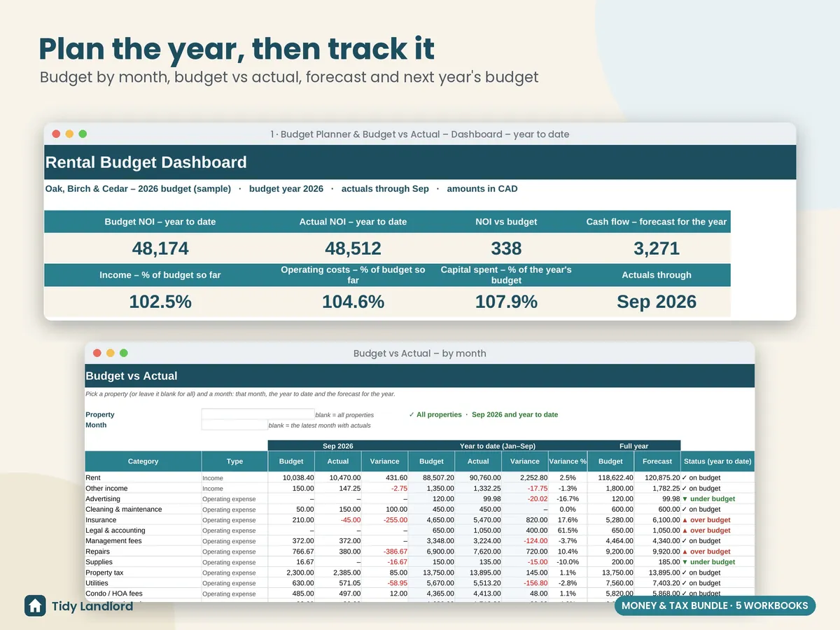Click the Property input cell
The width and height of the screenshot is (840, 630).
point(258,414)
